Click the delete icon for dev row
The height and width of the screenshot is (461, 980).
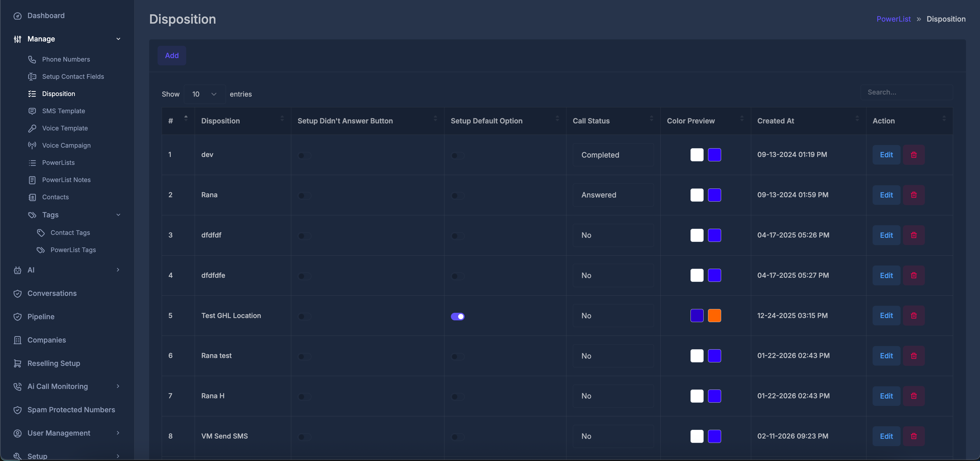(914, 155)
